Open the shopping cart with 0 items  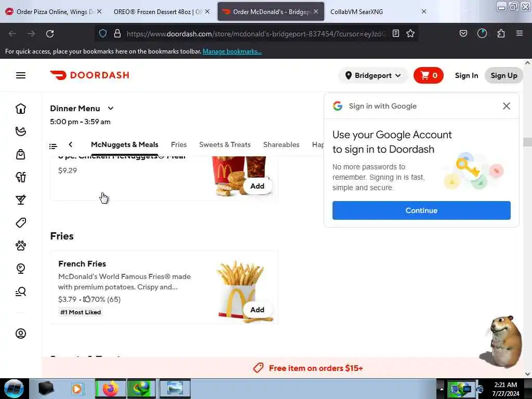(x=428, y=75)
